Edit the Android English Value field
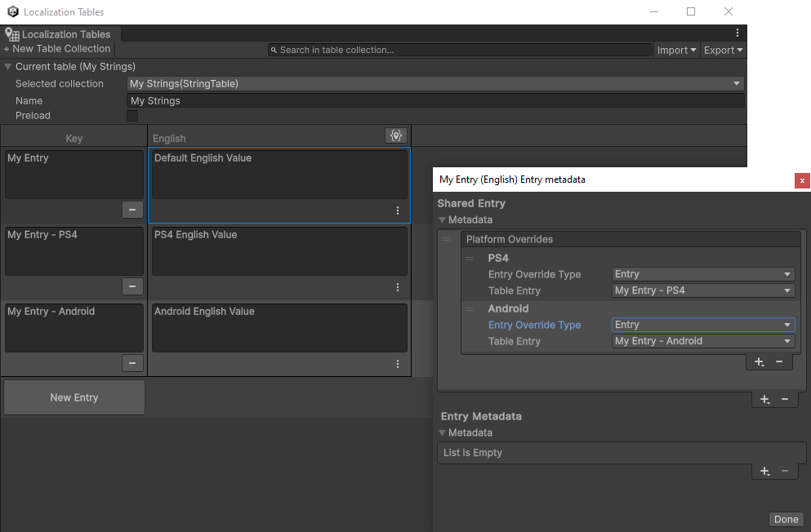 [x=279, y=328]
